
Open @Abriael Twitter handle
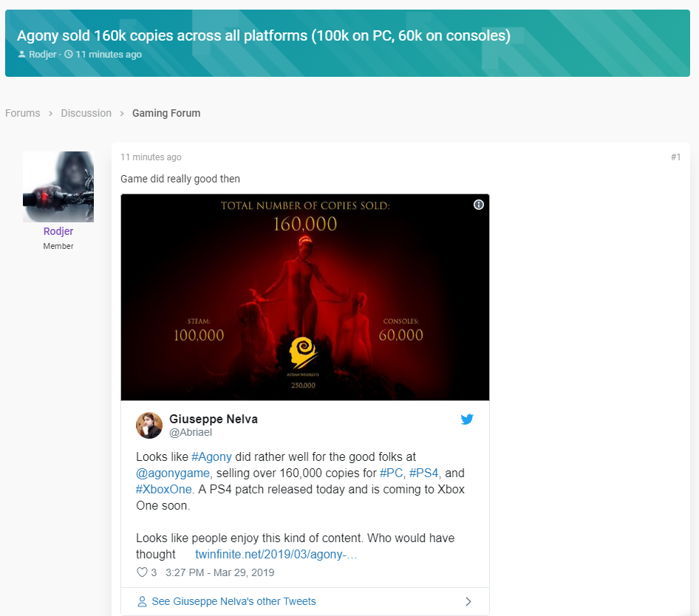[x=191, y=432]
